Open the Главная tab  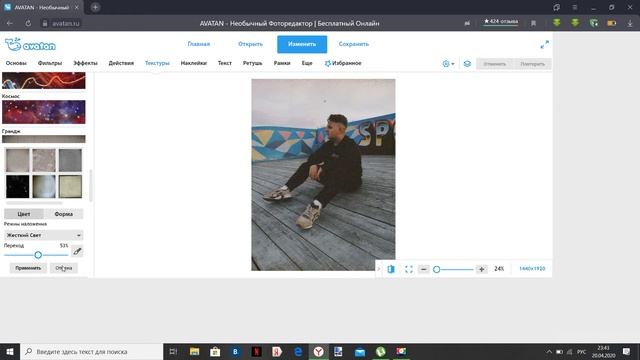click(x=199, y=44)
